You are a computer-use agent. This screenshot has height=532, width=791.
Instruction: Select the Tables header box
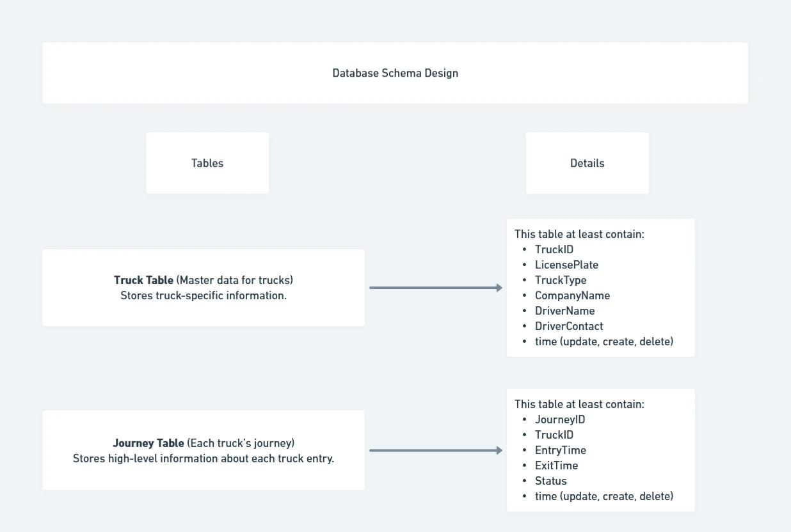pyautogui.click(x=207, y=163)
